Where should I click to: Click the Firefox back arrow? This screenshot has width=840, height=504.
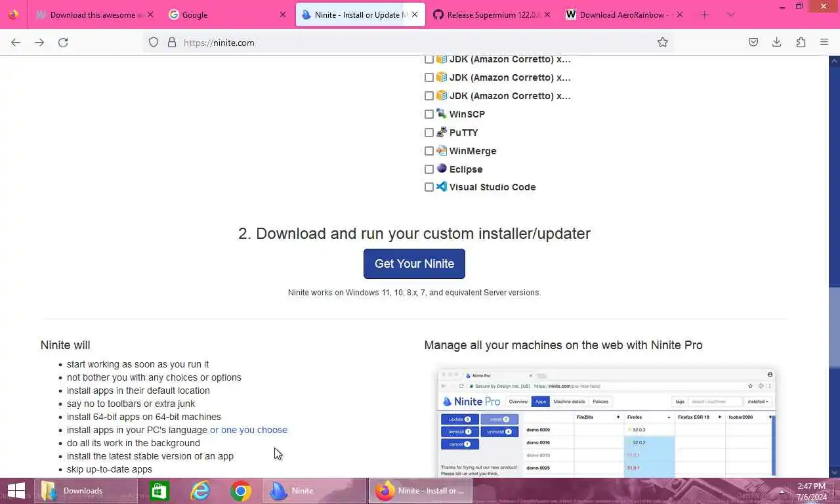(16, 42)
